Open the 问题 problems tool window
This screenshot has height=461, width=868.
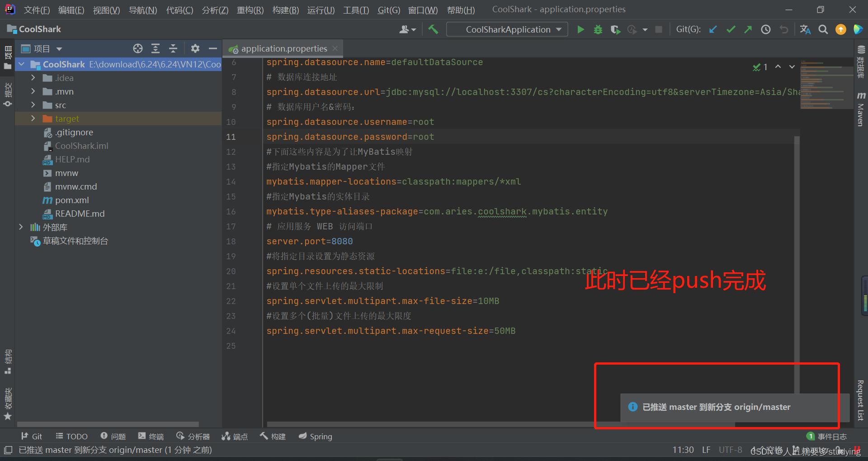[113, 437]
